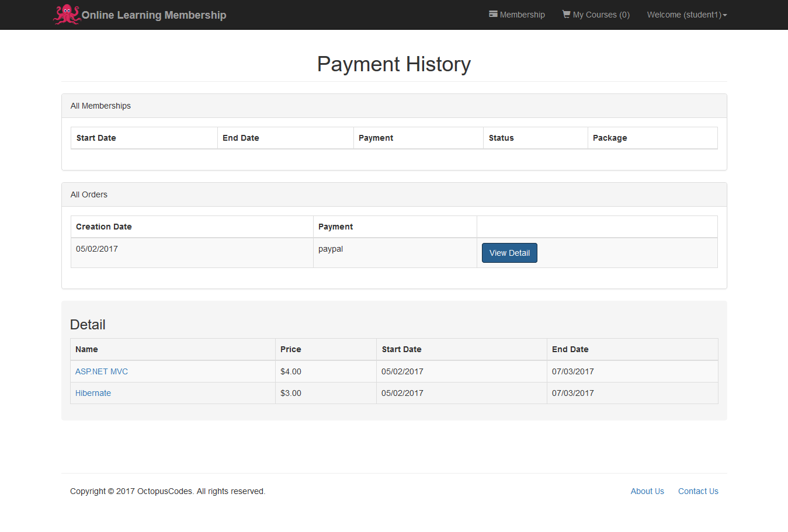Click the Price column header in Detail

(x=291, y=349)
